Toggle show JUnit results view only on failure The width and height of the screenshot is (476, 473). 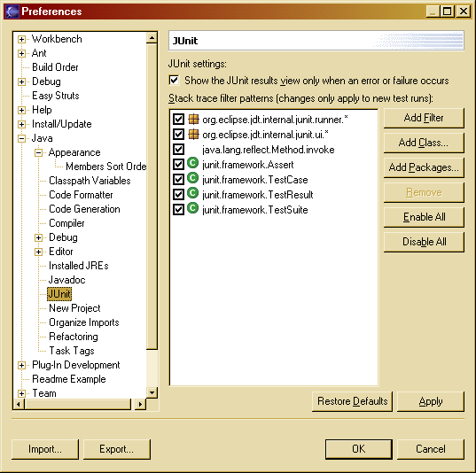click(x=175, y=81)
